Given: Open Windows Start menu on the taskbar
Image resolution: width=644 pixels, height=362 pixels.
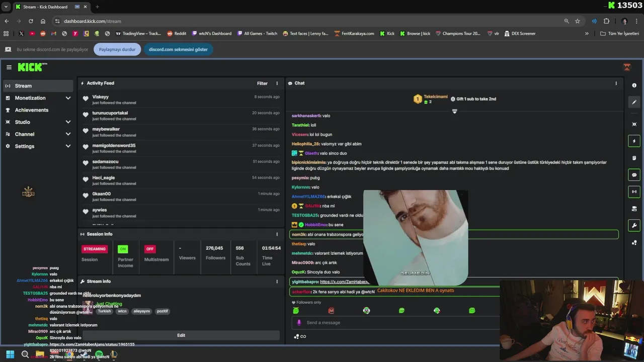Looking at the screenshot, I should coord(10,354).
